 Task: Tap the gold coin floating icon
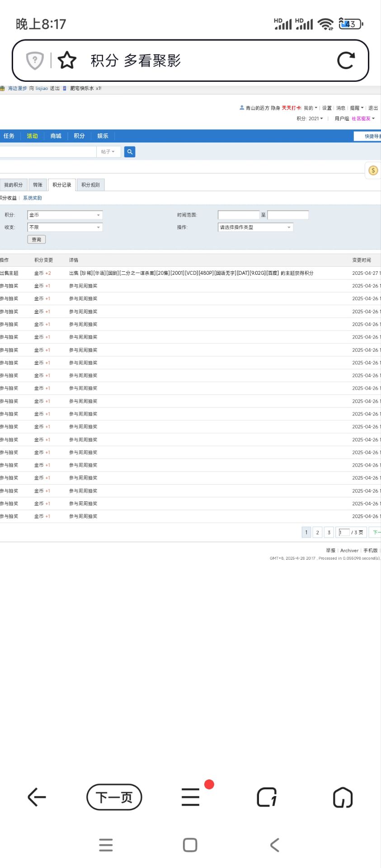[x=373, y=170]
